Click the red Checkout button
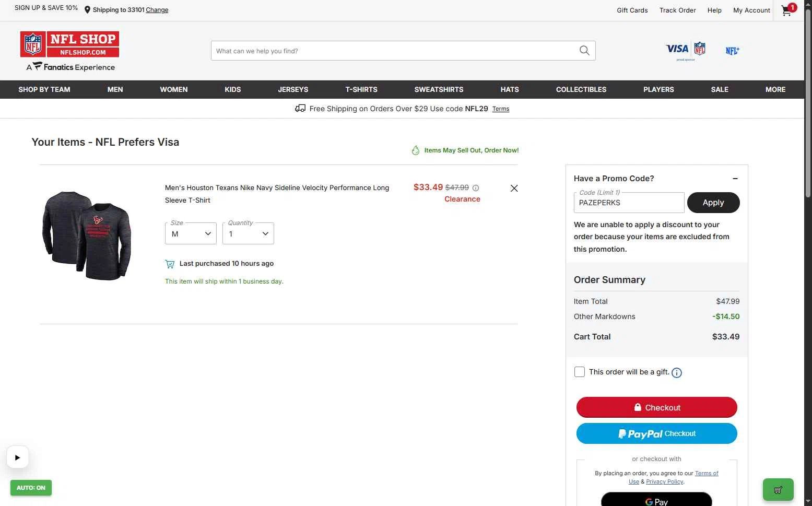The width and height of the screenshot is (812, 506). [657, 407]
